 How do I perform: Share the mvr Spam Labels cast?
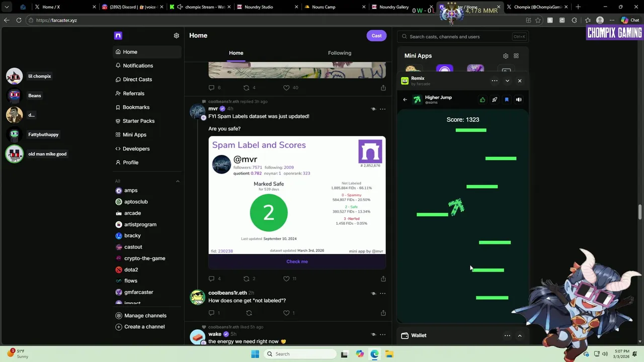click(383, 279)
